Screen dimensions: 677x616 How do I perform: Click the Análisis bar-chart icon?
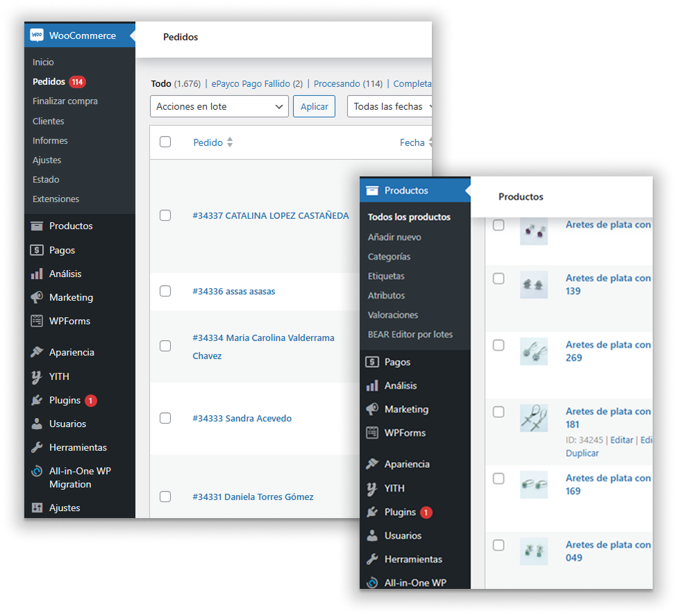[35, 274]
